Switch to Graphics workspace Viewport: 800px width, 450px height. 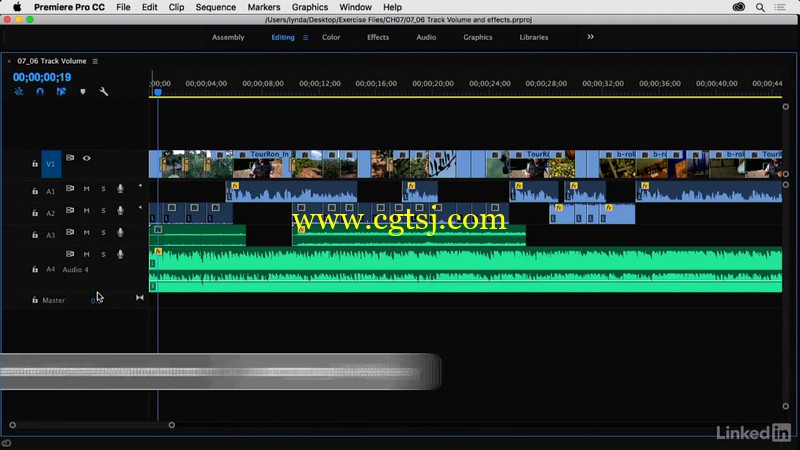(478, 37)
